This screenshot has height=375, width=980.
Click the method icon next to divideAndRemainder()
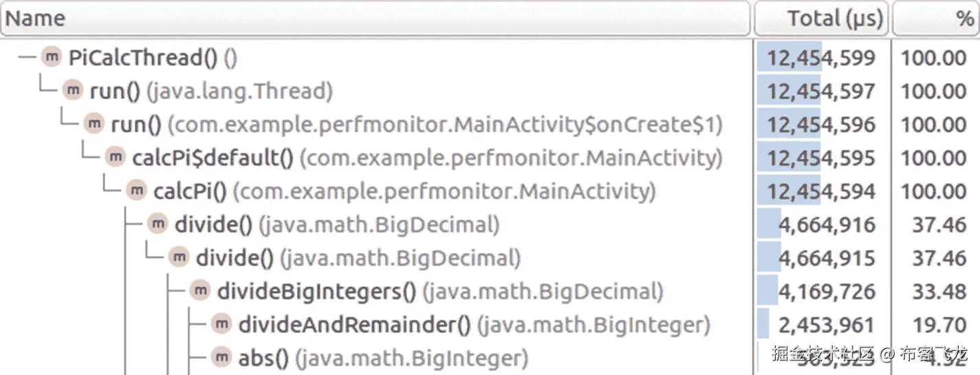click(221, 324)
